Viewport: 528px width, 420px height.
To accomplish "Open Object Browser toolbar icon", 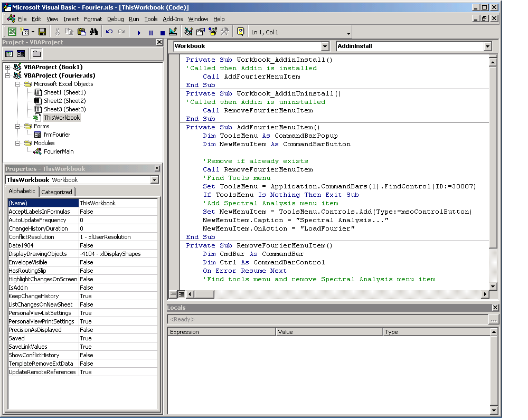I will pos(213,32).
